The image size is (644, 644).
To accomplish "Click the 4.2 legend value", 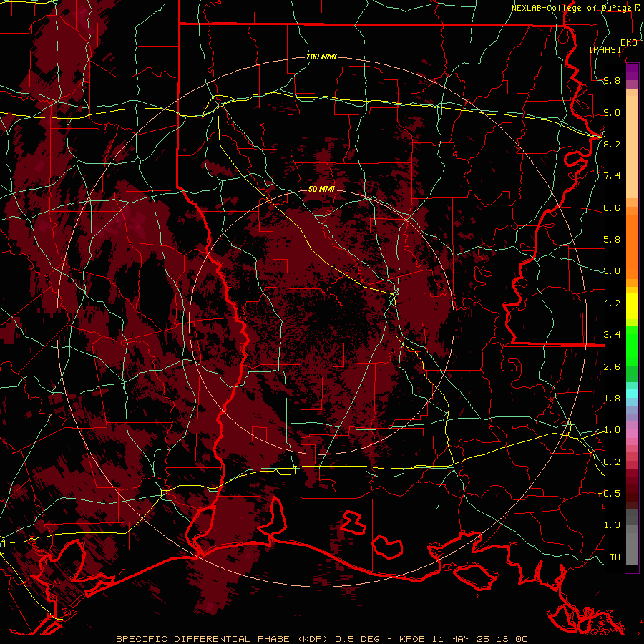I will coord(612,303).
